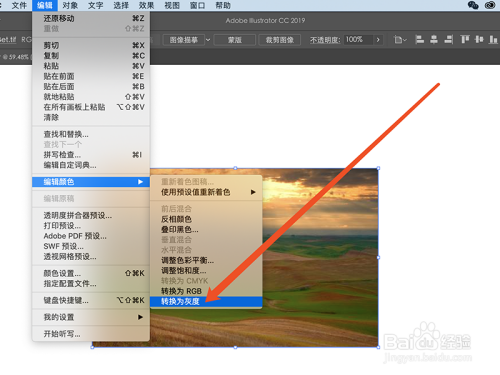Click Vertical Align Bottom icon

pyautogui.click(x=493, y=40)
